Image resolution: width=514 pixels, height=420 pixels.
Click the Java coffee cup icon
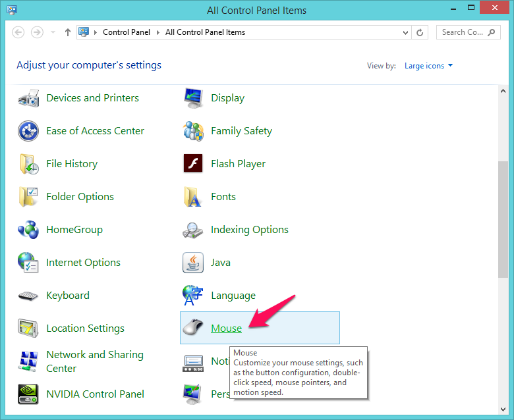193,263
